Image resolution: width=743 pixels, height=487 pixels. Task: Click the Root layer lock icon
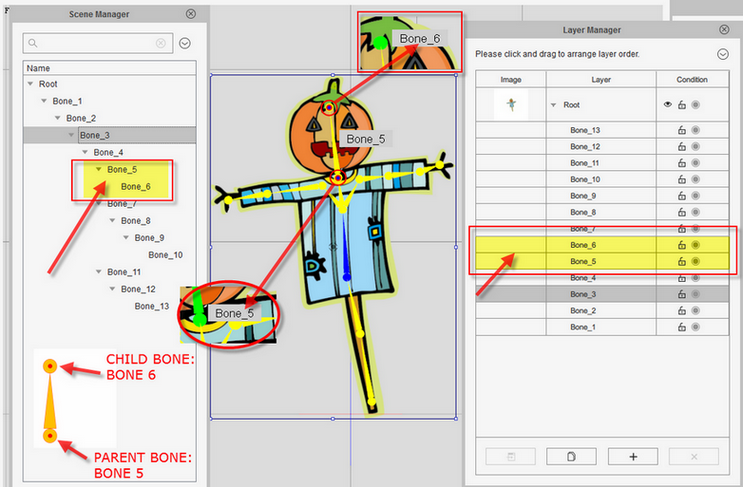[x=681, y=105]
